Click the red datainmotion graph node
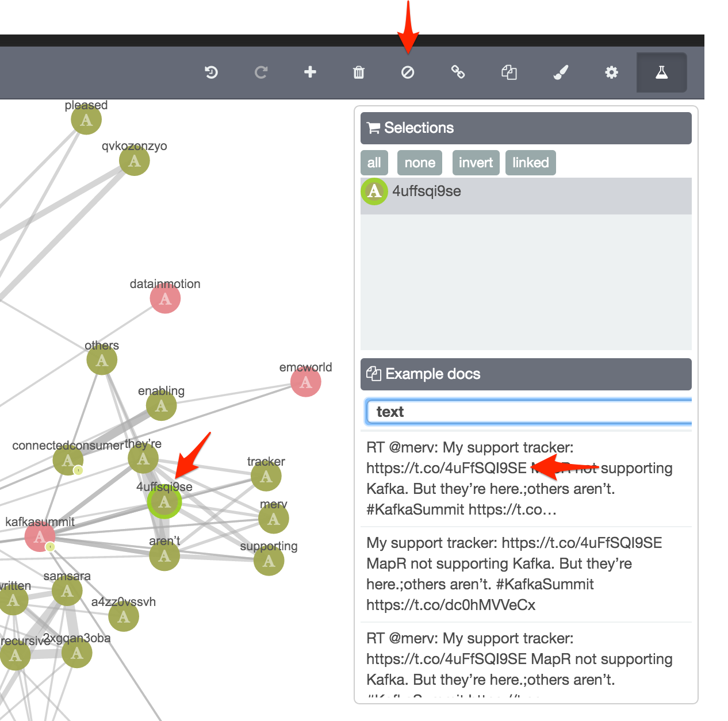 165,298
